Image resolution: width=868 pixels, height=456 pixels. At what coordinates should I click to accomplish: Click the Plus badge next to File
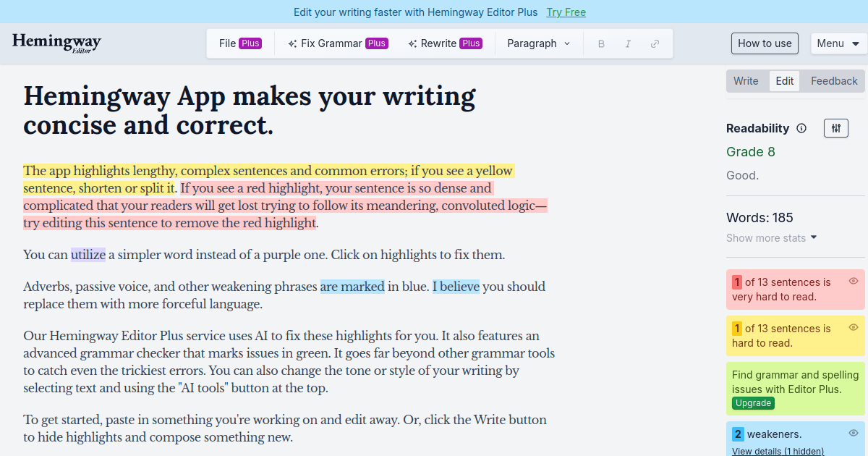pyautogui.click(x=250, y=43)
